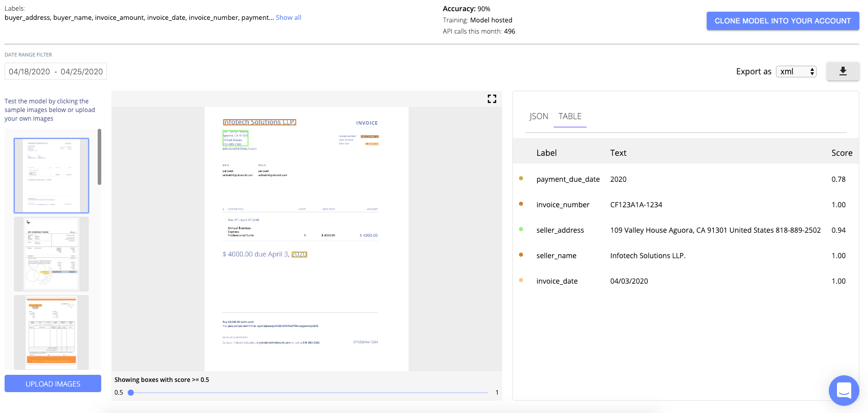Click the invoice_date row color dot

tap(521, 280)
